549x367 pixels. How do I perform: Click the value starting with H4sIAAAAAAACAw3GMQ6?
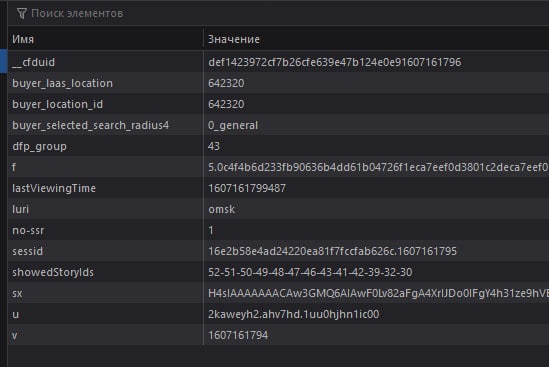pyautogui.click(x=378, y=293)
